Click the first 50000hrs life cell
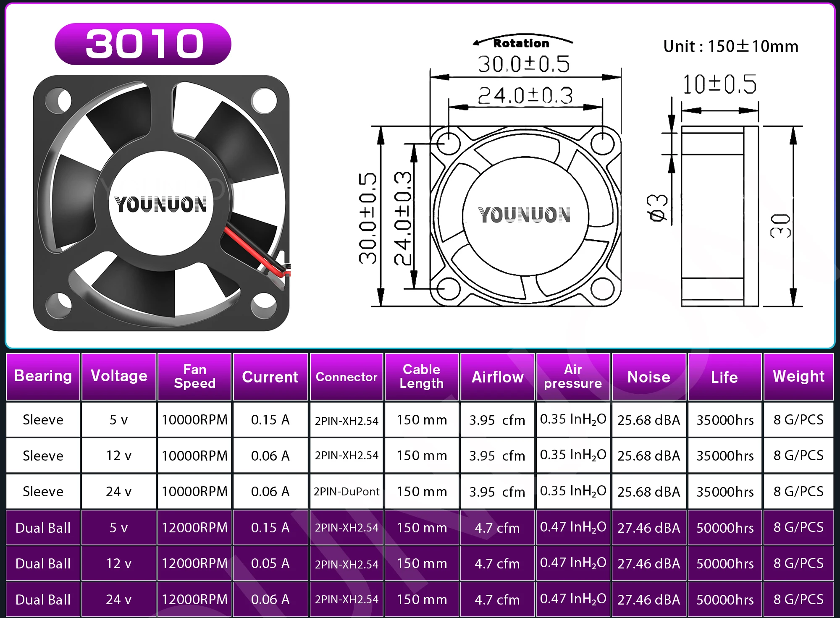 tap(724, 528)
